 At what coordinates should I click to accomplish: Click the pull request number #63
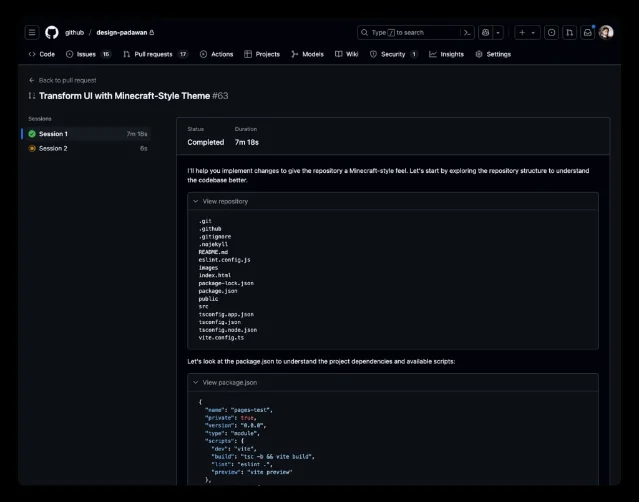(220, 96)
